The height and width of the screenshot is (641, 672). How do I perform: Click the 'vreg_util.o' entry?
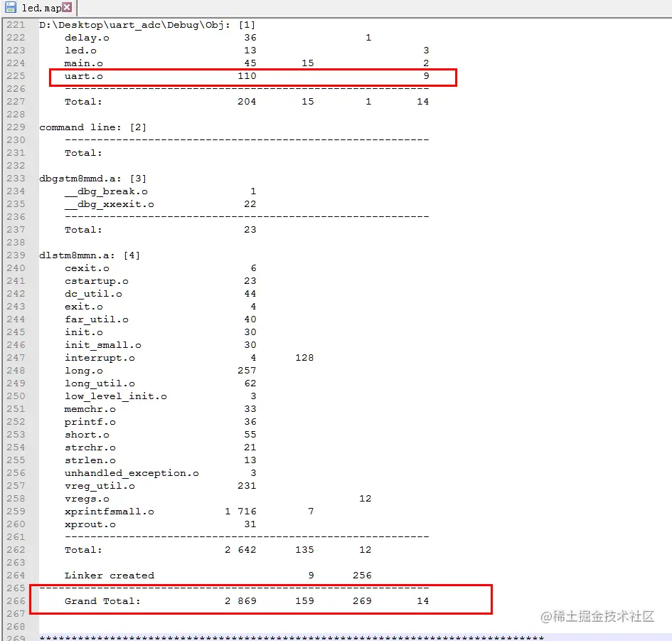100,486
